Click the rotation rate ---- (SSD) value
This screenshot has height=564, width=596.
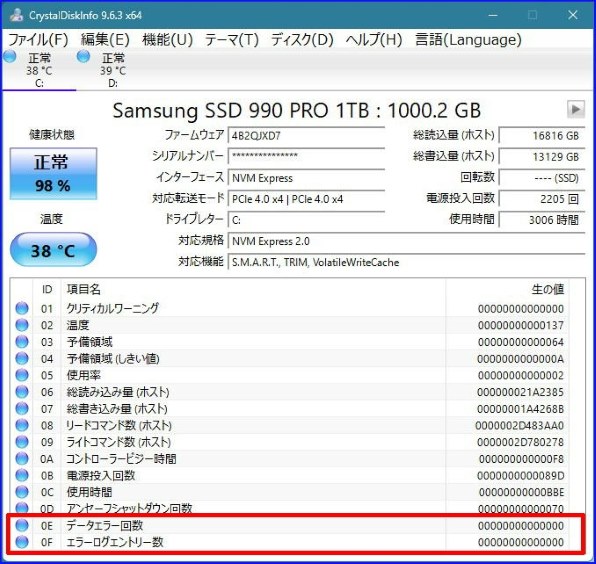tap(542, 178)
